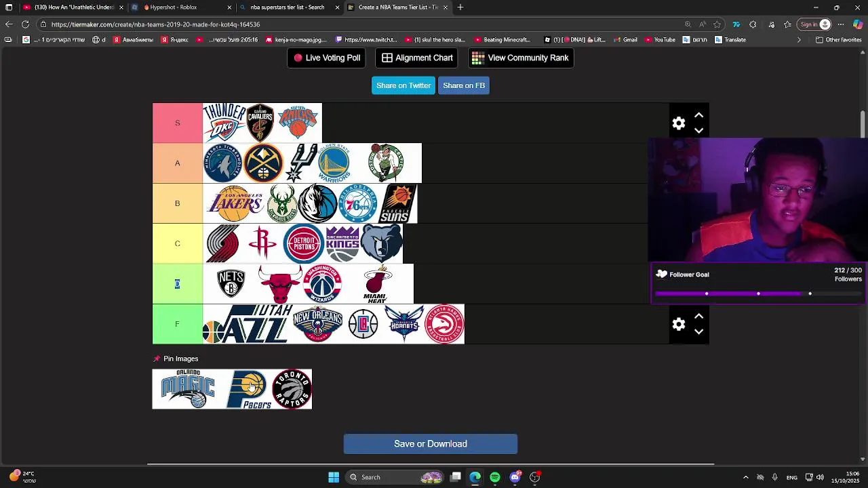The height and width of the screenshot is (488, 868).
Task: Select the Milwaukee Bucks logo in B tier
Action: tap(282, 203)
